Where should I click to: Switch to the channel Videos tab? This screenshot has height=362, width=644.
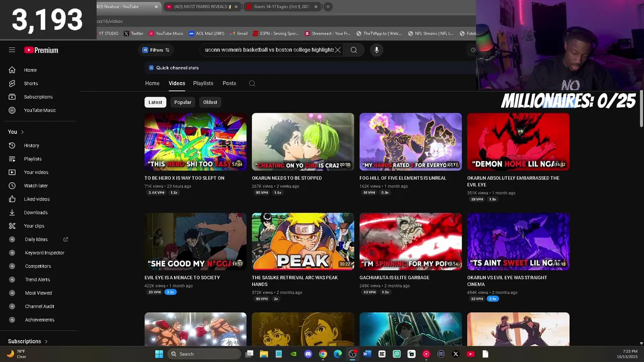click(177, 83)
